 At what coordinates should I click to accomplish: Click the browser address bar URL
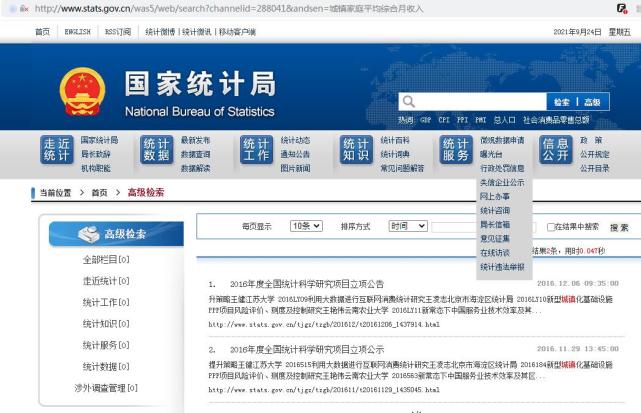[229, 8]
